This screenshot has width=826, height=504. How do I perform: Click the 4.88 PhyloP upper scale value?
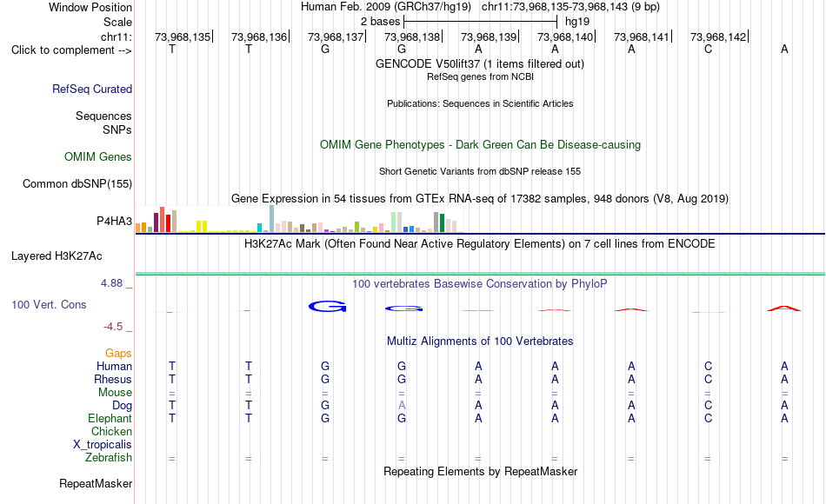(111, 283)
